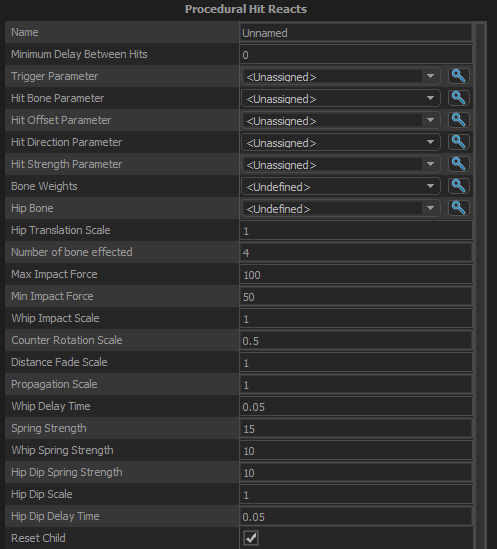Edit the Counter Rotation Scale value
497x549 pixels.
click(356, 340)
